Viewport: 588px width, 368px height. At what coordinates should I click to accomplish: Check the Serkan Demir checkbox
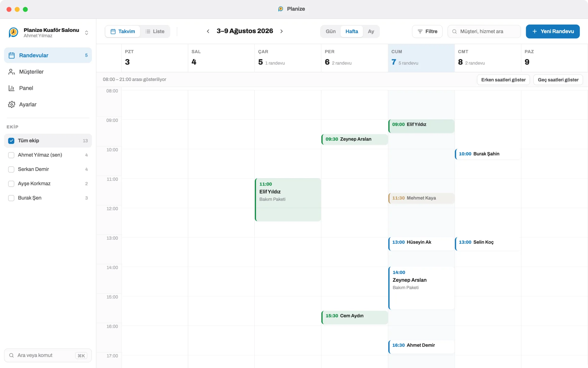click(x=11, y=170)
